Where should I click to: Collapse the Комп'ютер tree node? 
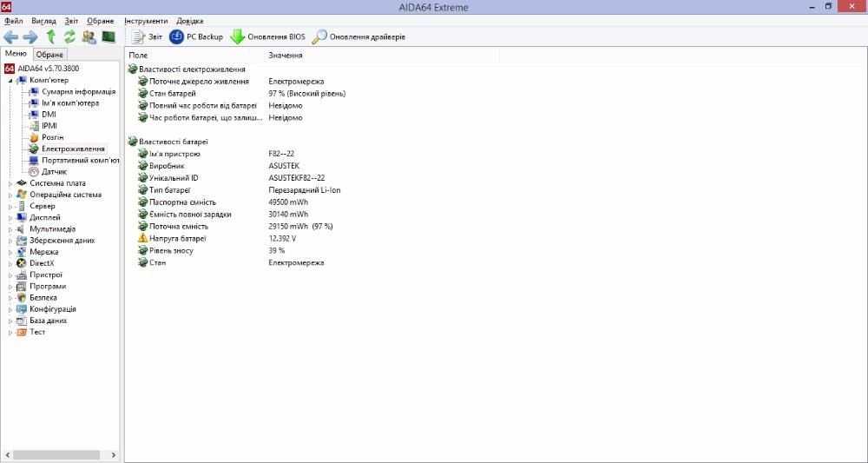10,80
